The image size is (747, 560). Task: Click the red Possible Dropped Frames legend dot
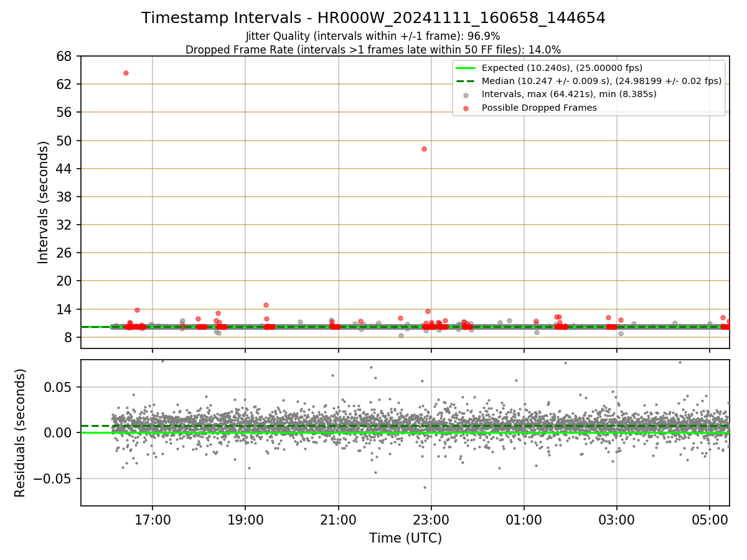pyautogui.click(x=466, y=108)
